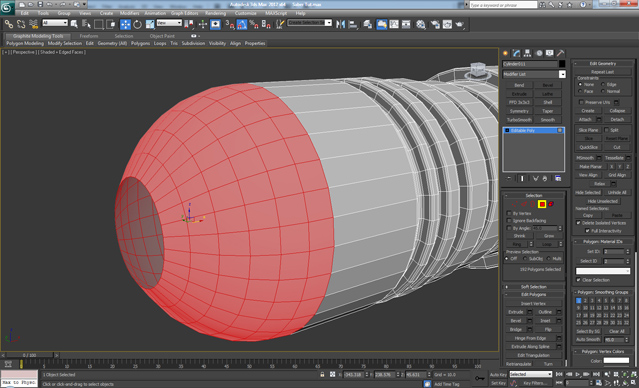Toggle the By Angle checkbox
Screen dimensions: 639x388
click(x=509, y=228)
